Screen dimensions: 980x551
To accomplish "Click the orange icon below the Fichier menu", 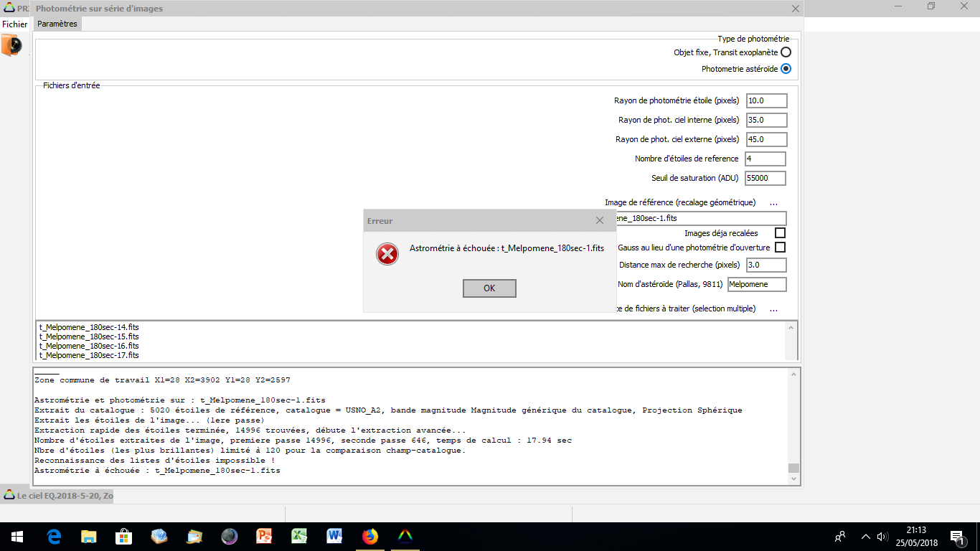I will tap(11, 45).
